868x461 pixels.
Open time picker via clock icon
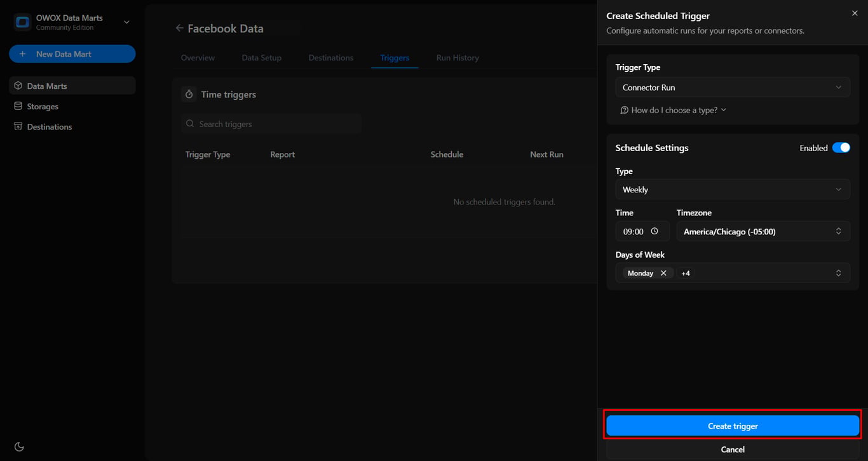click(654, 232)
